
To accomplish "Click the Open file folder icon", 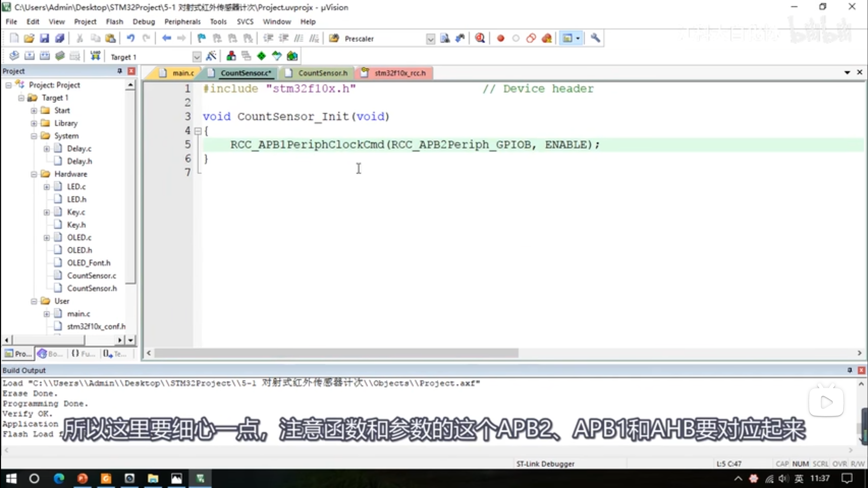I will coord(29,38).
